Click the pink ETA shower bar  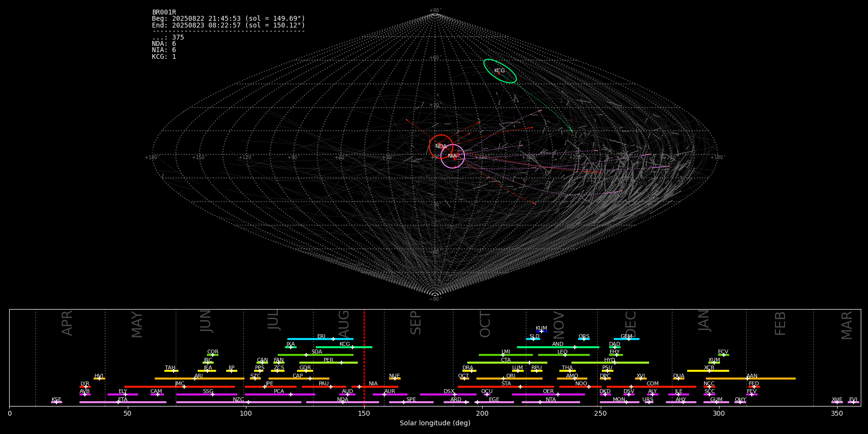[123, 402]
